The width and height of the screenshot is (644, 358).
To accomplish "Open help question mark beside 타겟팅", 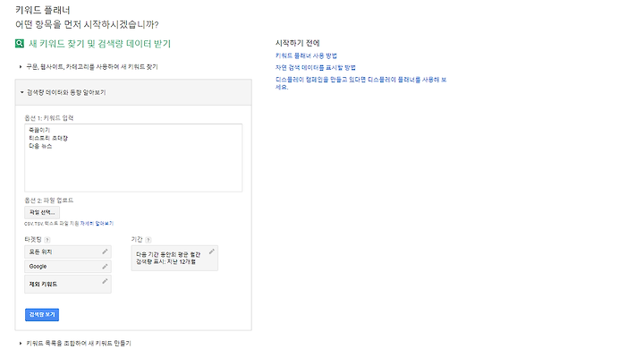I will [47, 240].
